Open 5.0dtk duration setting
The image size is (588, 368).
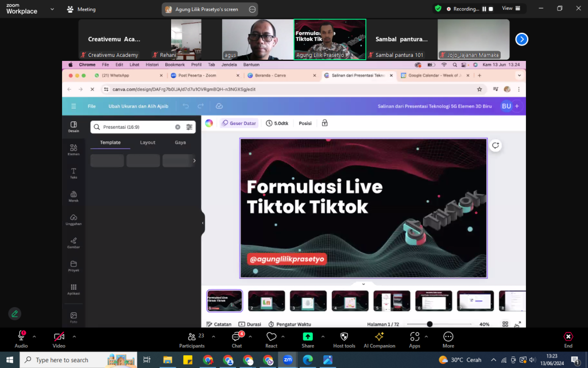(277, 123)
